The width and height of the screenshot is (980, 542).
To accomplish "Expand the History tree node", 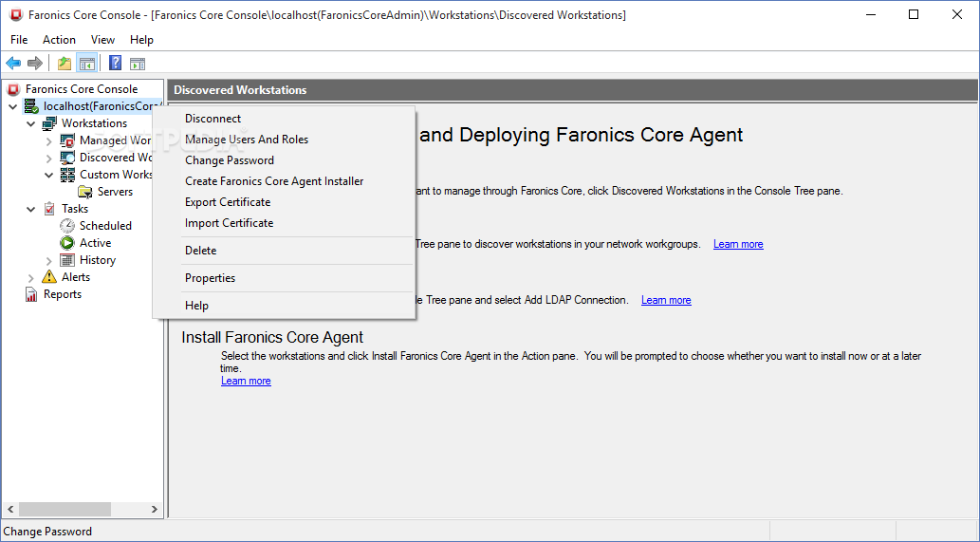I will pyautogui.click(x=48, y=261).
